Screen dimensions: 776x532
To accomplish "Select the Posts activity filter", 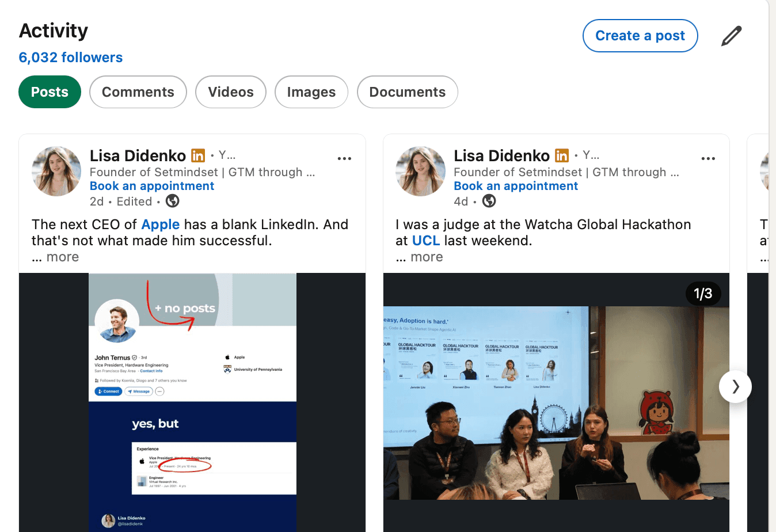I will (50, 92).
